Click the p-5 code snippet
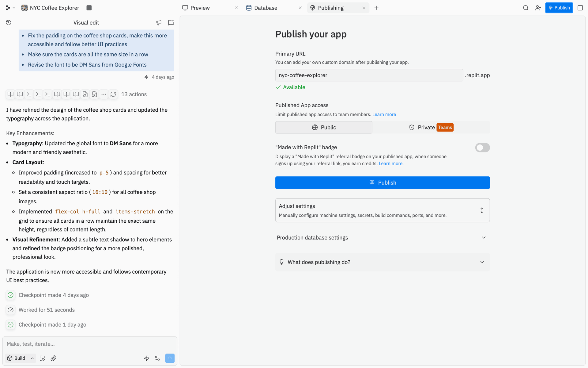Screen dimensions: 588x368 point(104,173)
